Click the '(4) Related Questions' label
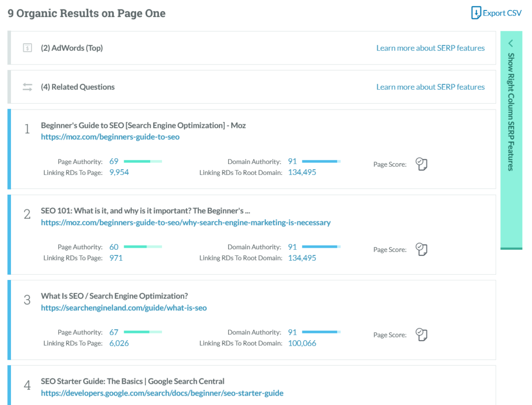Screen dimensions: 532x405 click(x=78, y=87)
